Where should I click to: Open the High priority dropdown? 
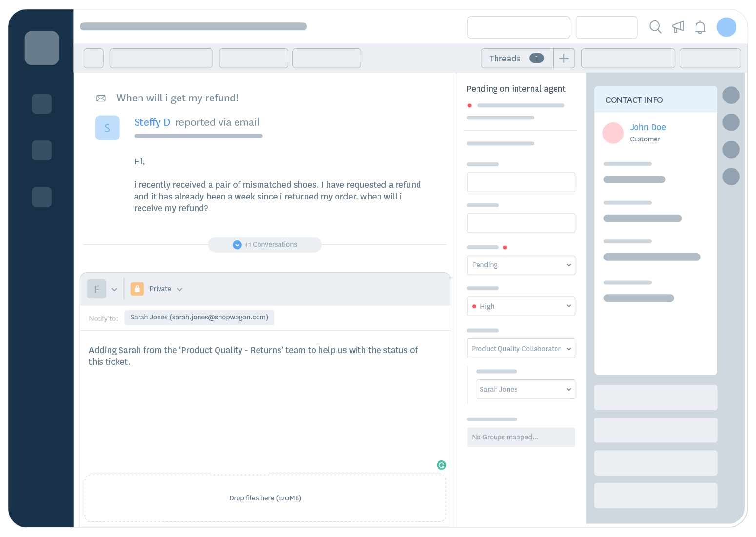(x=520, y=306)
